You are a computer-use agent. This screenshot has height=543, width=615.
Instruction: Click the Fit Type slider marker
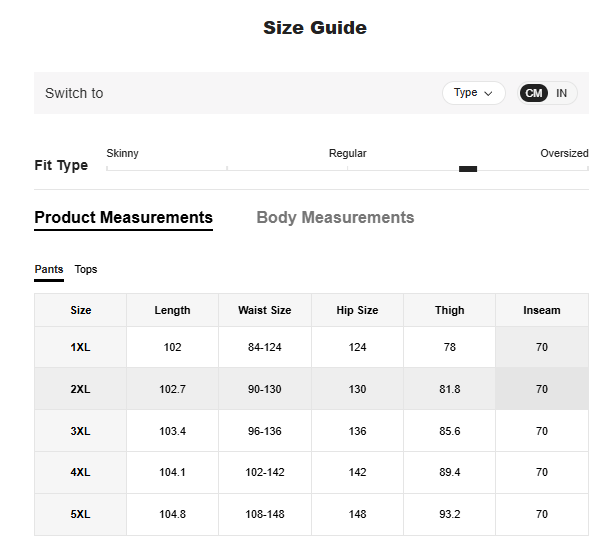click(468, 169)
